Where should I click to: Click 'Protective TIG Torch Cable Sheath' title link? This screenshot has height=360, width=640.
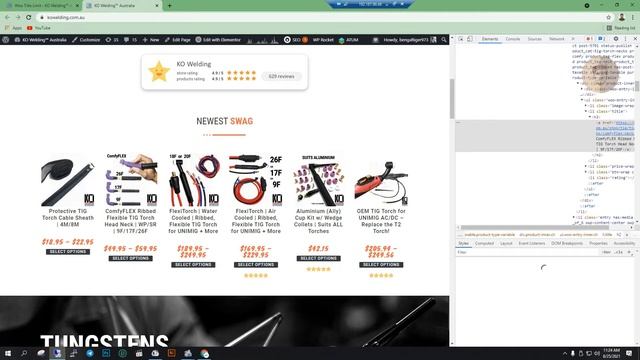pyautogui.click(x=68, y=218)
